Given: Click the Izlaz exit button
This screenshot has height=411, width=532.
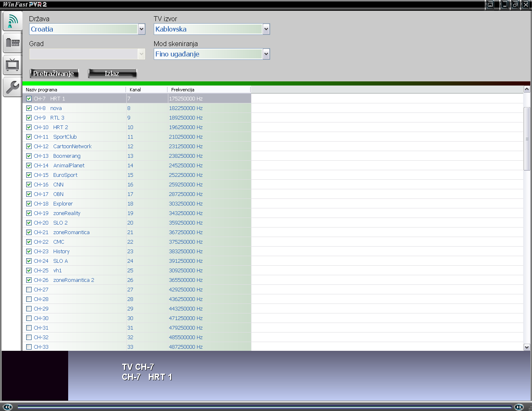Looking at the screenshot, I should pos(113,73).
